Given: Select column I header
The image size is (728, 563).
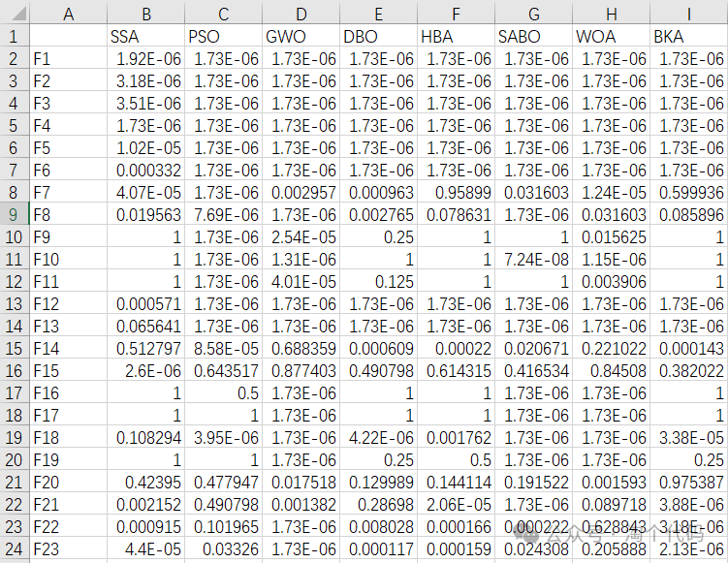Looking at the screenshot, I should click(688, 13).
